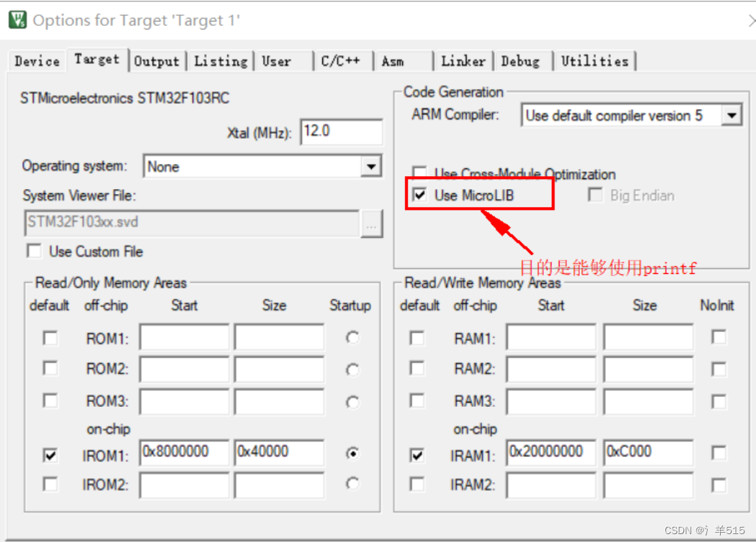Enable the Use Custom File checkbox

(x=35, y=251)
